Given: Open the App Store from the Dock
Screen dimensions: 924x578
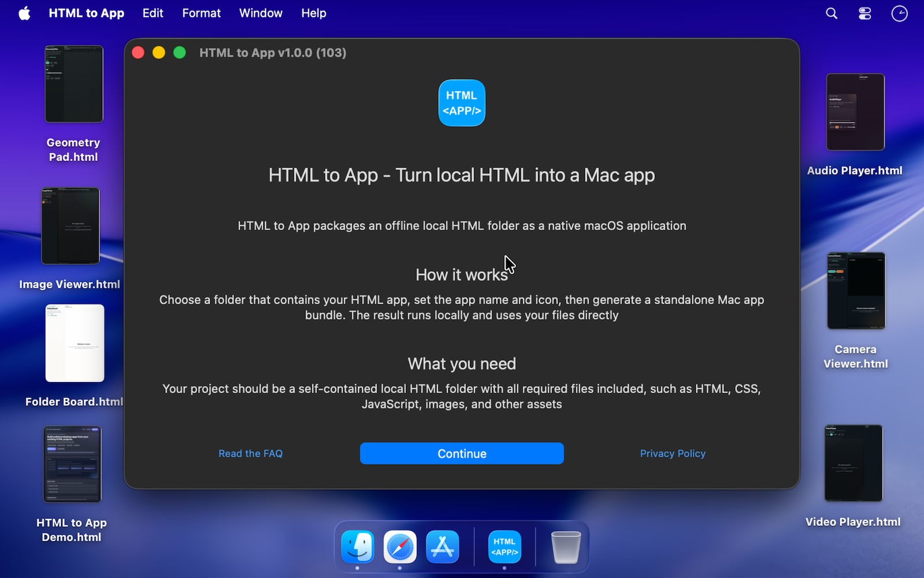Looking at the screenshot, I should pyautogui.click(x=442, y=546).
